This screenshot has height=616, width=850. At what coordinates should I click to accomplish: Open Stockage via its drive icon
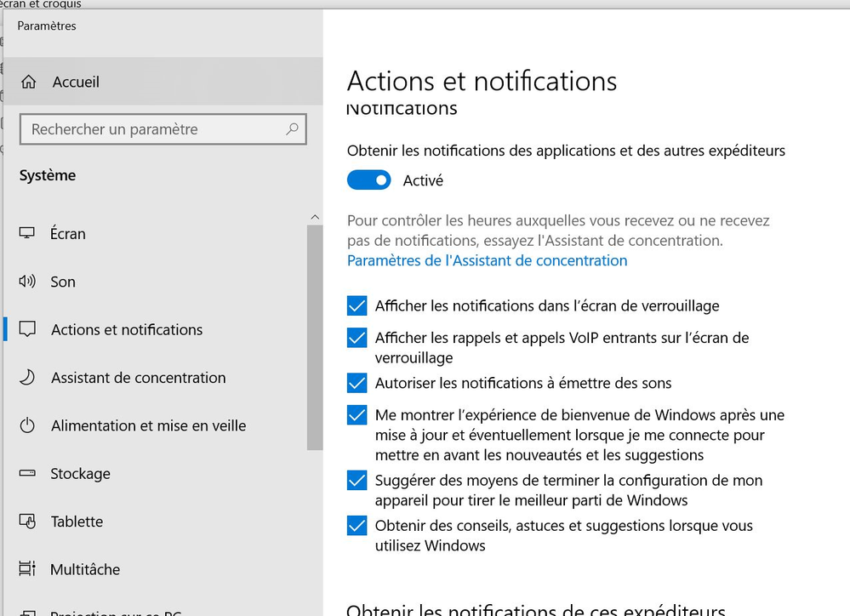[27, 474]
